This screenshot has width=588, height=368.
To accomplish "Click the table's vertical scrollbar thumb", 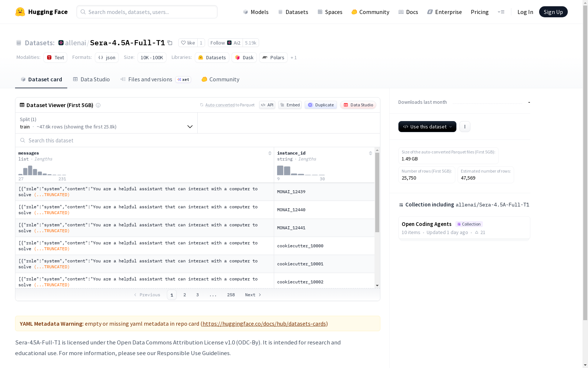I will pos(377,192).
